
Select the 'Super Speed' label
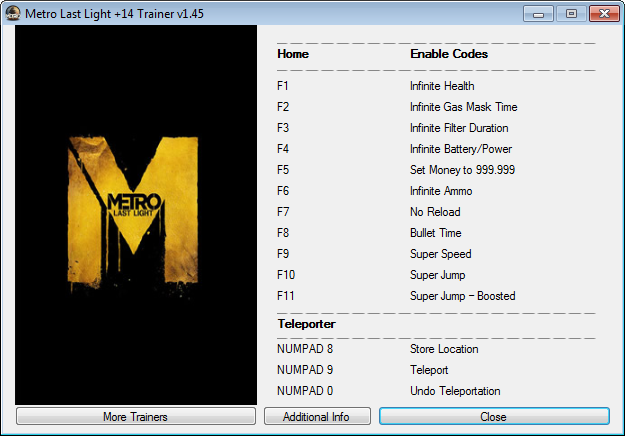pyautogui.click(x=440, y=254)
